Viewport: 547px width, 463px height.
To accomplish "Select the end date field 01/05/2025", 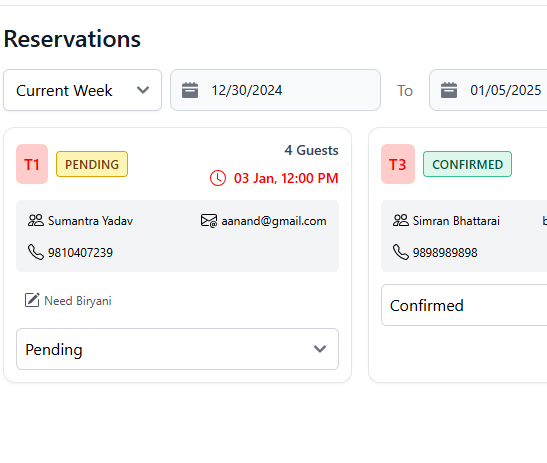I will pyautogui.click(x=488, y=90).
